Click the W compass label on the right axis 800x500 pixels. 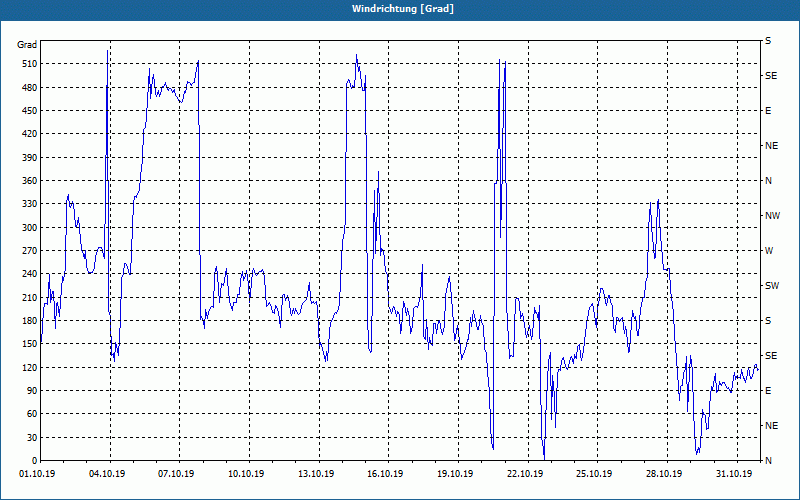click(x=769, y=251)
